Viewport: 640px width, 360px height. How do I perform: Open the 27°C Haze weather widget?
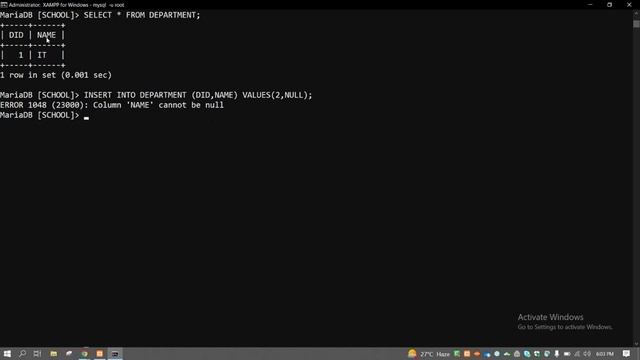pos(429,354)
